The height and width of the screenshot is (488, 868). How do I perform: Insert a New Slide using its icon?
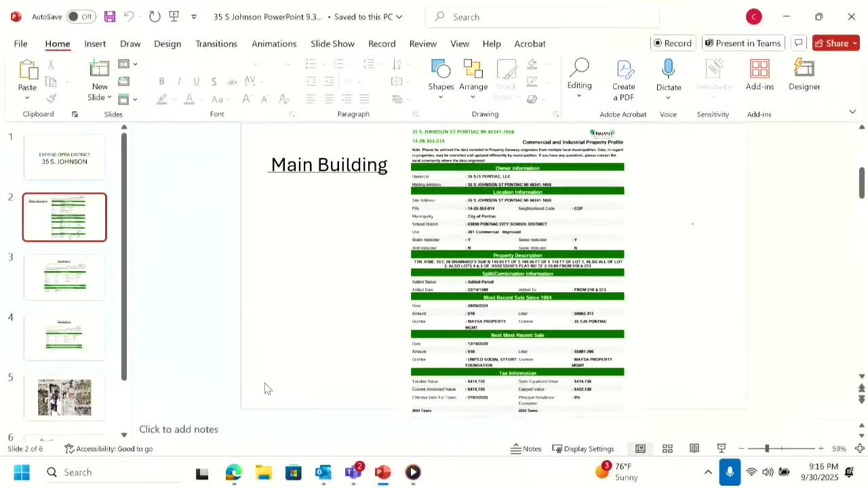100,68
